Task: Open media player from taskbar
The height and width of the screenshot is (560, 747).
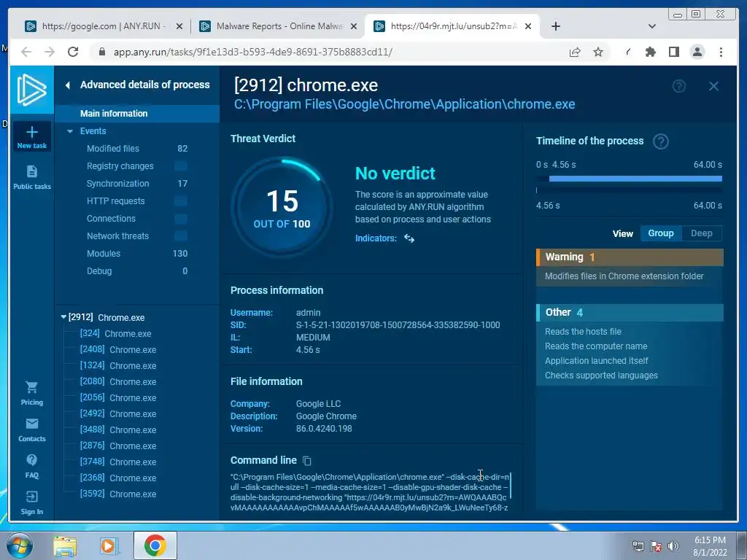Action: 109,546
